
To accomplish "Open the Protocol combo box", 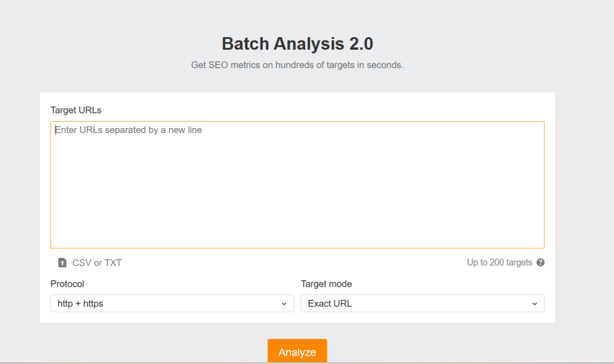I will [172, 303].
